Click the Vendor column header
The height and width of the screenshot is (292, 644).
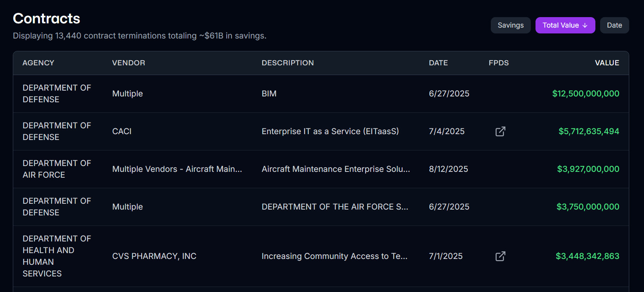[x=128, y=63]
